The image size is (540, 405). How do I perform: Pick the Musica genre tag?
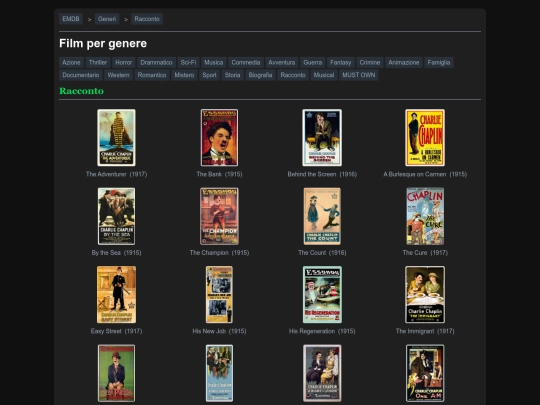214,62
